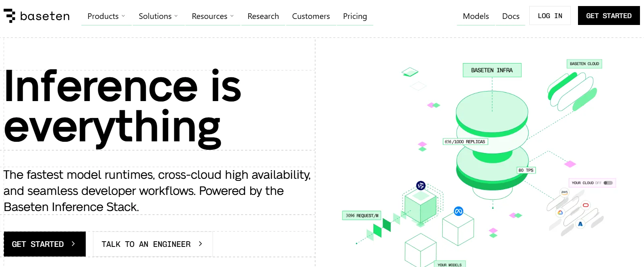
Task: Click the dark blue model icon on green cube
Action: tap(421, 186)
